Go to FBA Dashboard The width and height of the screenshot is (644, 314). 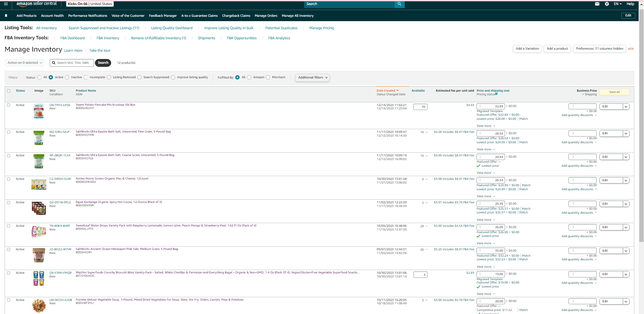tap(72, 38)
